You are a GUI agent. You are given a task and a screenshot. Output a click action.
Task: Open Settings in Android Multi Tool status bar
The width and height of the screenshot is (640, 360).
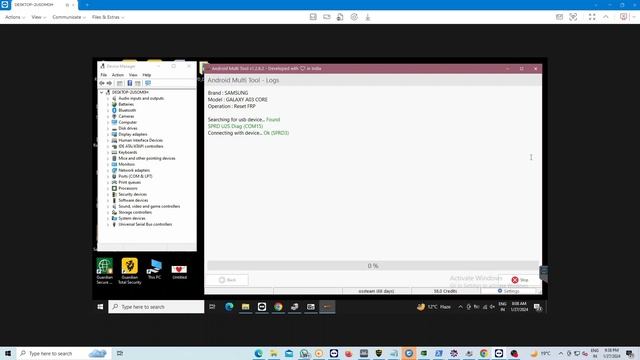click(509, 291)
